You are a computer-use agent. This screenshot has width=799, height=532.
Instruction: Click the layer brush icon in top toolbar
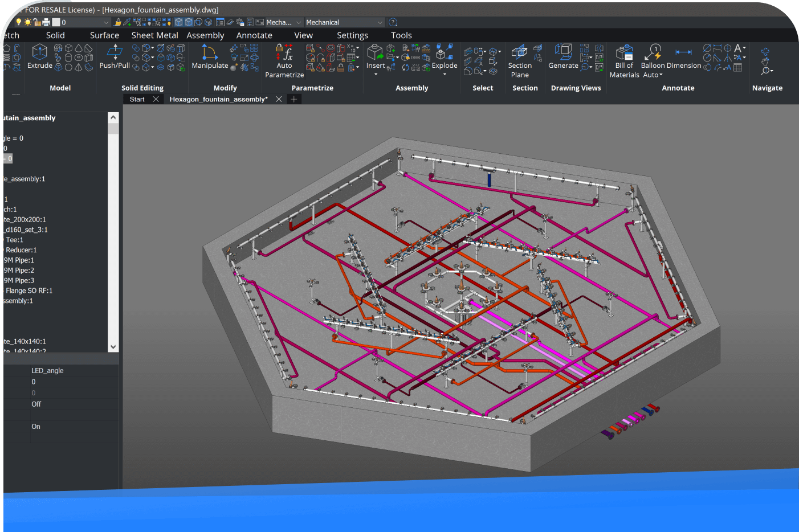pyautogui.click(x=117, y=22)
